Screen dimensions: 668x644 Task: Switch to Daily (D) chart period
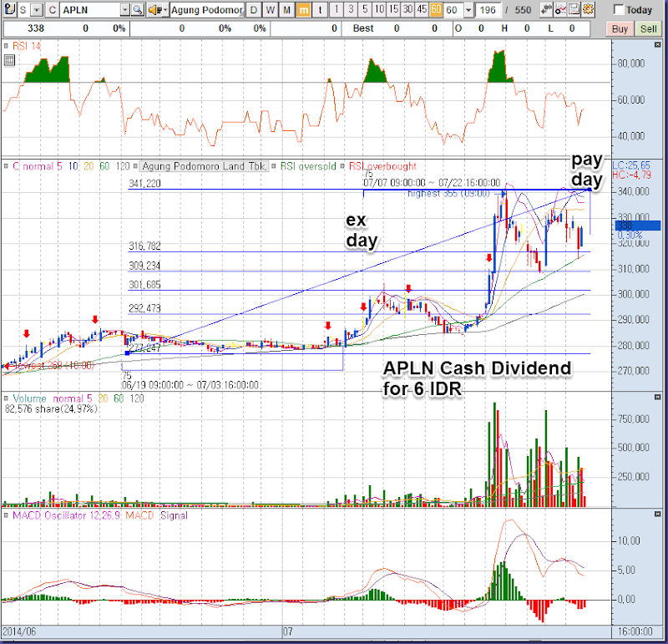[254, 10]
